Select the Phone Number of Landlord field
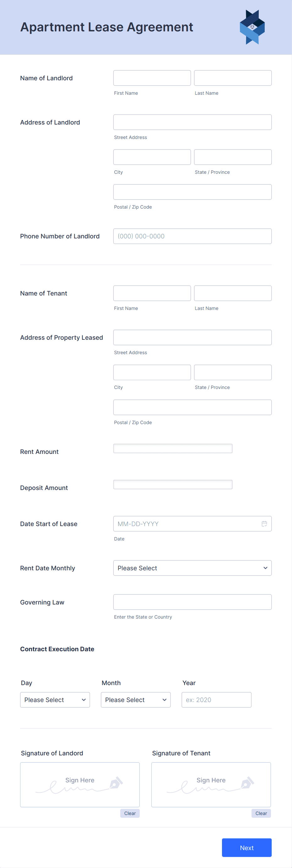 pos(192,236)
